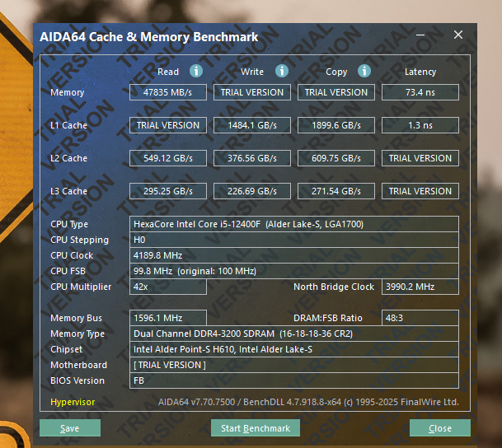Click the L2 Cache write 376.56 GB/s
502x448 pixels.
(252, 158)
